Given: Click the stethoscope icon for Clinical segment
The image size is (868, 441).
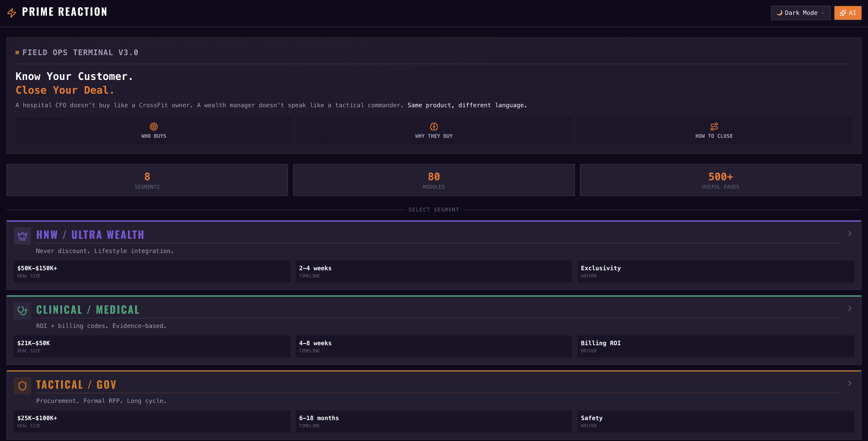Looking at the screenshot, I should coord(22,311).
